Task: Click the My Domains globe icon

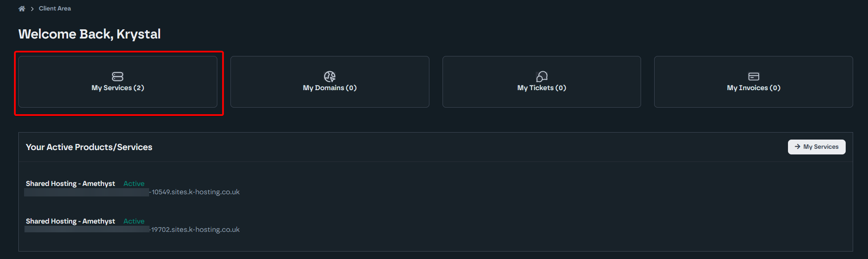Action: [x=330, y=77]
